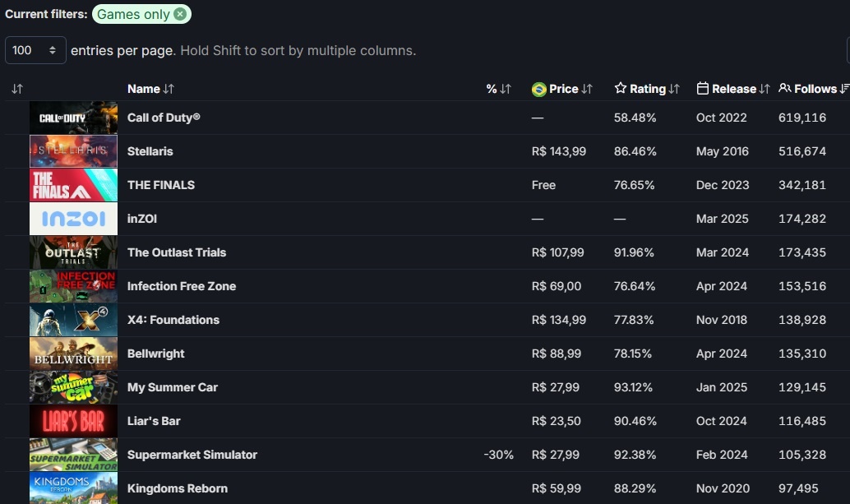Screen dimensions: 850x504
Task: Select X4: Foundations release Nov 2018
Action: (722, 320)
